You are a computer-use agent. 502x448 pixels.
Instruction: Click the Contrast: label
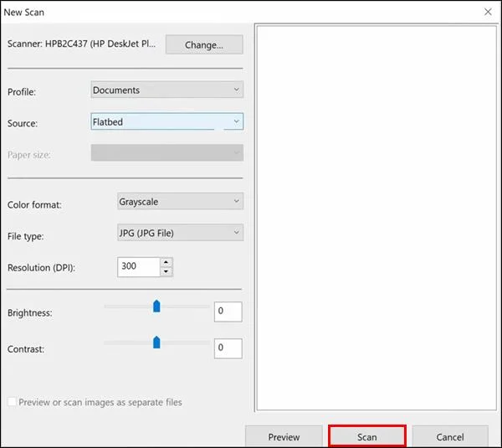[x=26, y=349]
